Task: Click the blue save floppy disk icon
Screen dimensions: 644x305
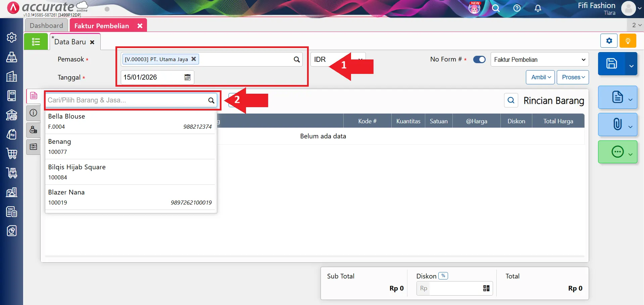Action: pyautogui.click(x=611, y=63)
